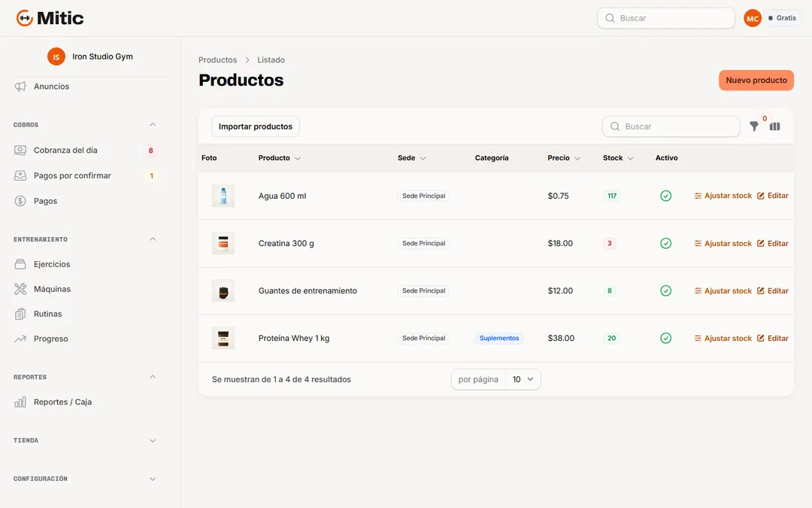Expand the Configuración section
This screenshot has height=508, width=812.
point(153,479)
